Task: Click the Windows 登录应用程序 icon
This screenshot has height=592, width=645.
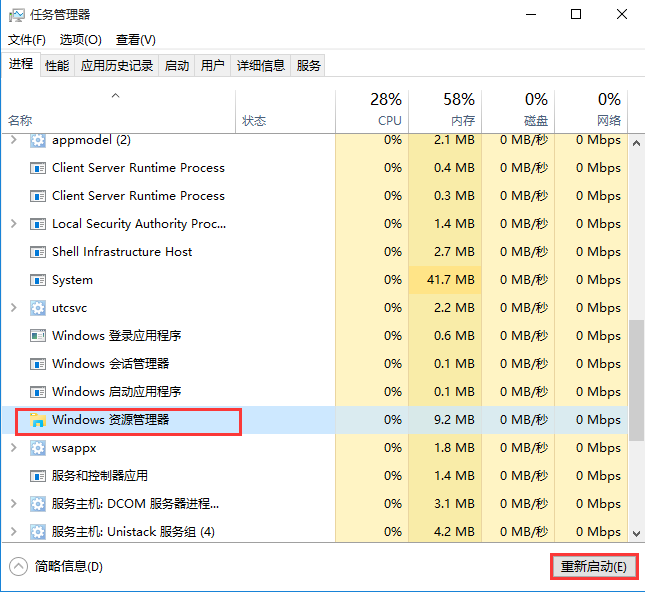Action: [x=38, y=336]
